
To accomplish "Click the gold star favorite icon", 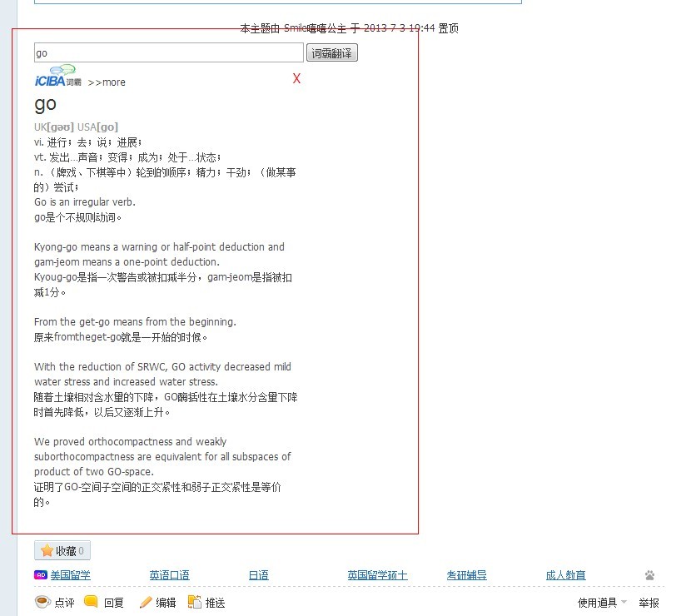I will 48,549.
